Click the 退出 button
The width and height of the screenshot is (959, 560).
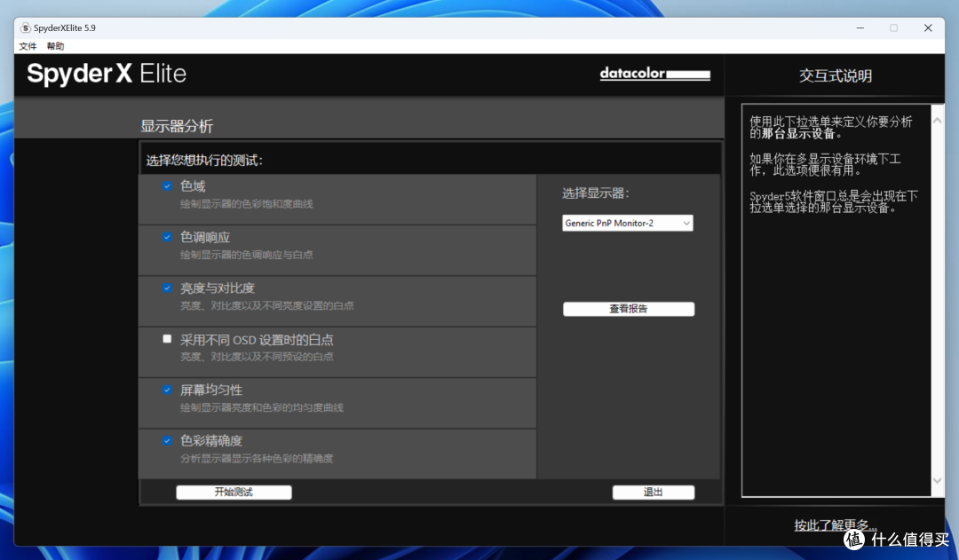coord(654,493)
